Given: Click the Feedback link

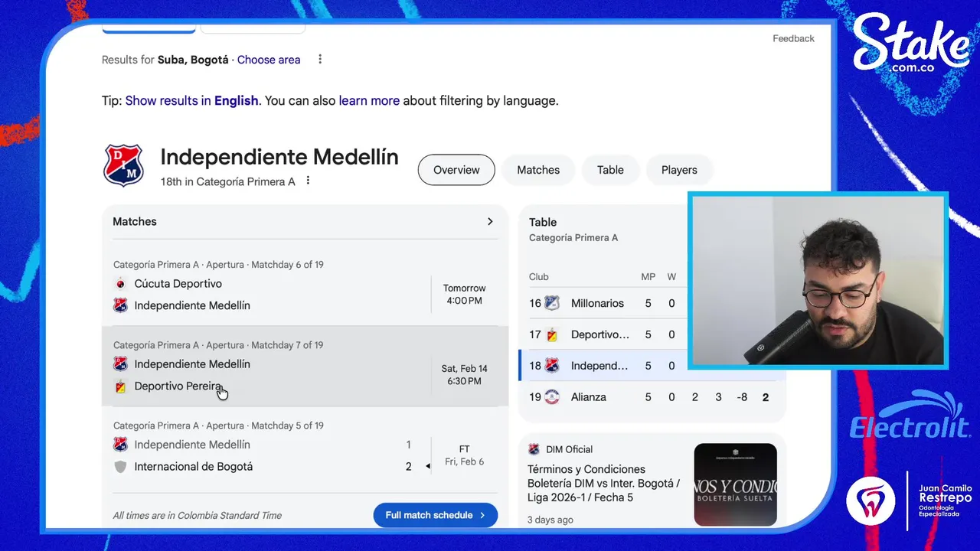Looking at the screenshot, I should coord(793,38).
